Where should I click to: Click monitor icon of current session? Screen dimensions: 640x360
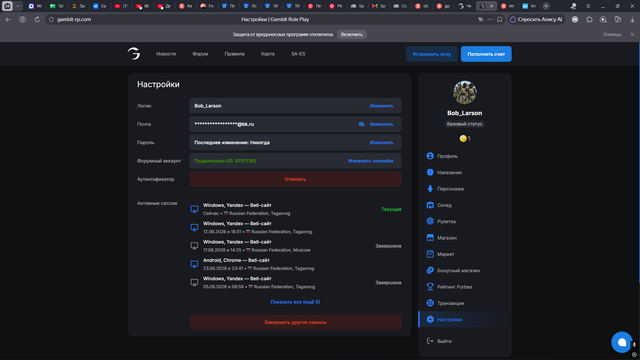[x=194, y=209]
